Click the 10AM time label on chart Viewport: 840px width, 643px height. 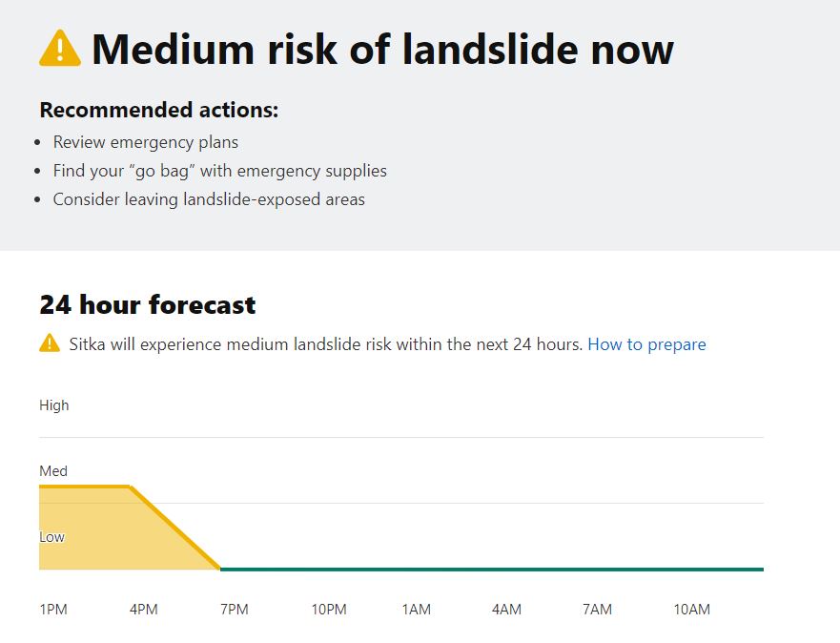pos(692,610)
